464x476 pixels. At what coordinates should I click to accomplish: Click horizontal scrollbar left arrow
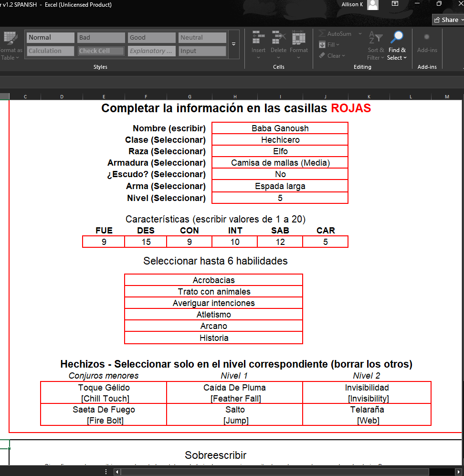coord(117,472)
